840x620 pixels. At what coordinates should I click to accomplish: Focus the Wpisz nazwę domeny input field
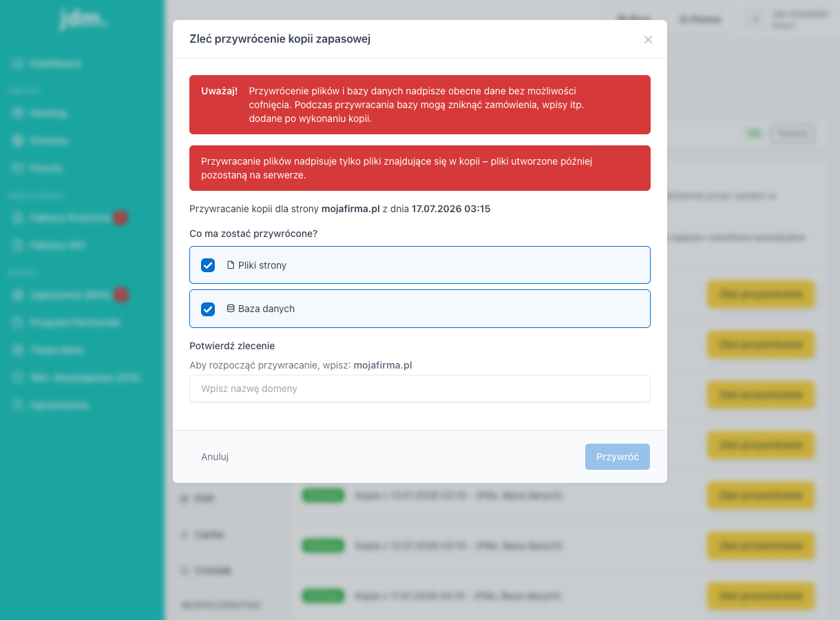(x=420, y=389)
